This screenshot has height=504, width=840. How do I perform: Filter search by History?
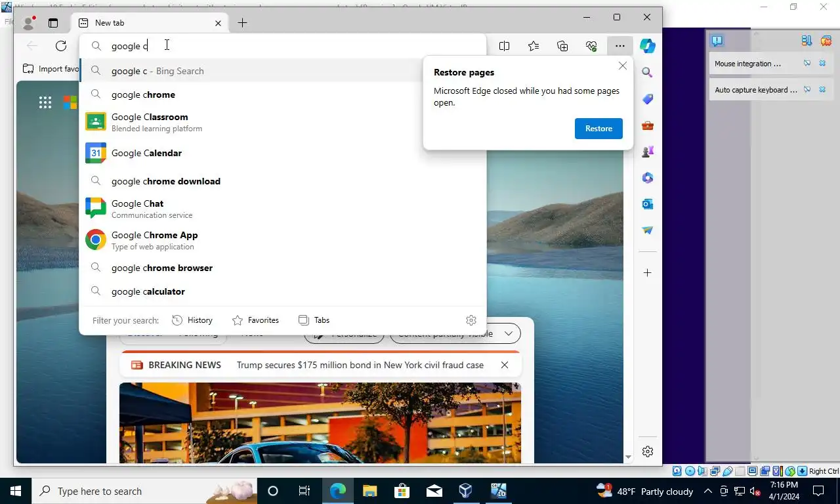tap(192, 320)
